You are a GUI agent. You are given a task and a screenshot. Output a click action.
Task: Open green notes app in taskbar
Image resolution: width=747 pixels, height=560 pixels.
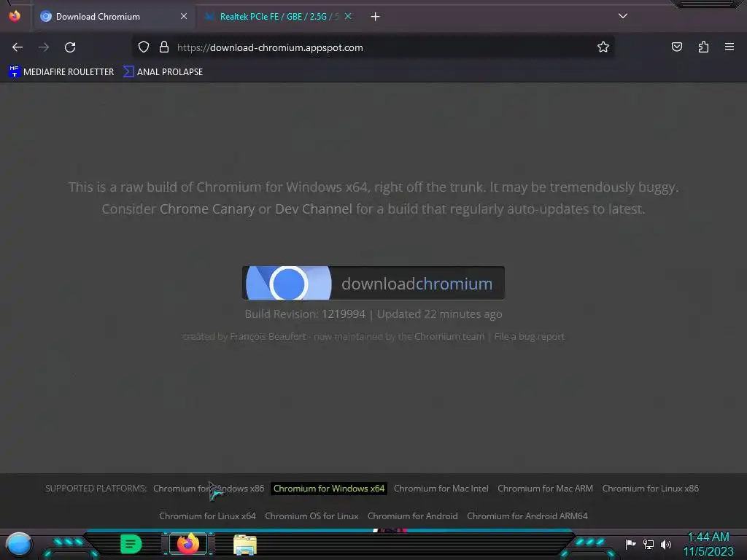coord(131,544)
